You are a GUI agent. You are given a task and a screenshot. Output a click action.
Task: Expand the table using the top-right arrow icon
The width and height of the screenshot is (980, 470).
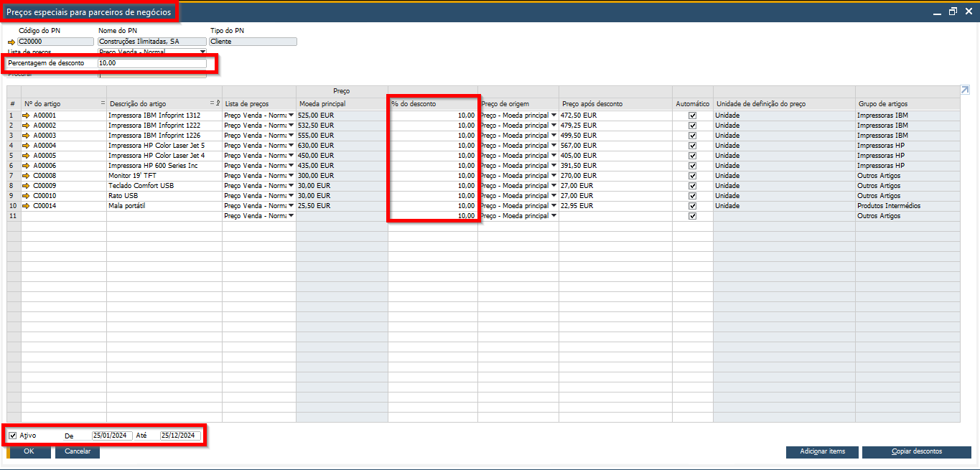tap(964, 90)
